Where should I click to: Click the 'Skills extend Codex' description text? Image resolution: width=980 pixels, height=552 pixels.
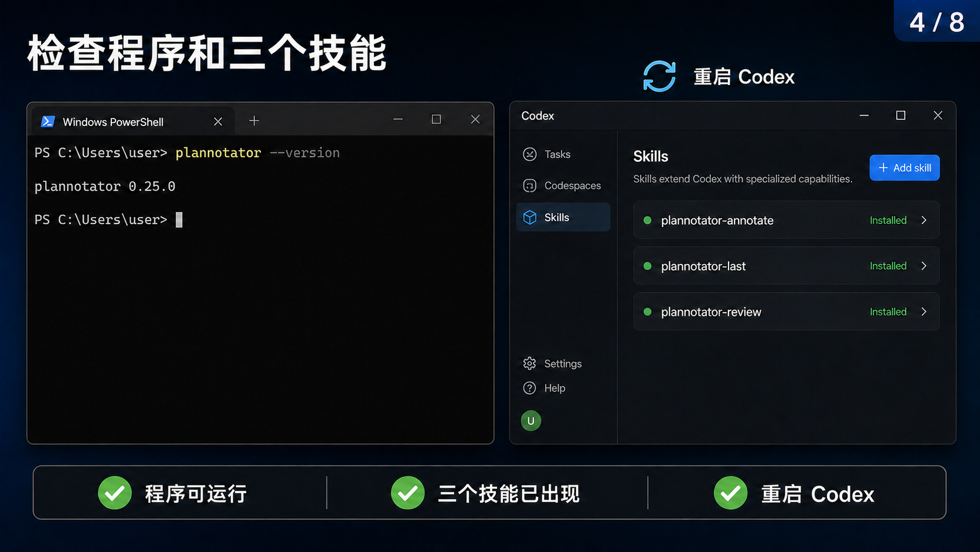(743, 179)
